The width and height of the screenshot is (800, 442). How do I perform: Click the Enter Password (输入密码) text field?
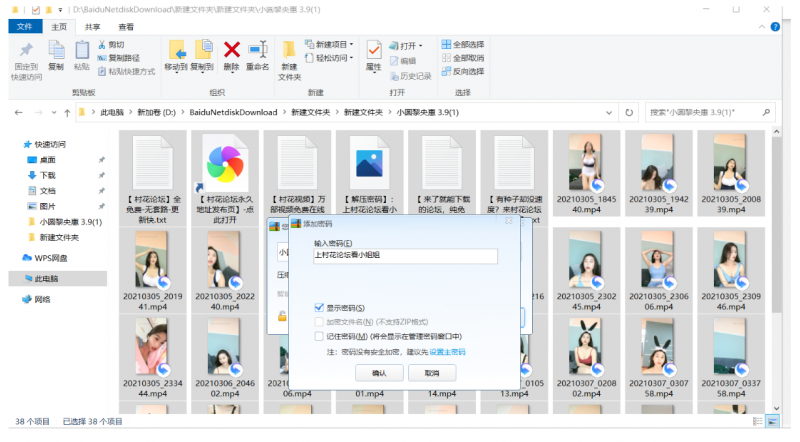405,256
